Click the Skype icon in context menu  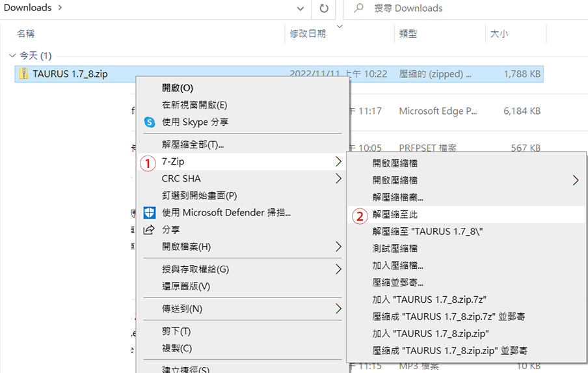coord(150,122)
